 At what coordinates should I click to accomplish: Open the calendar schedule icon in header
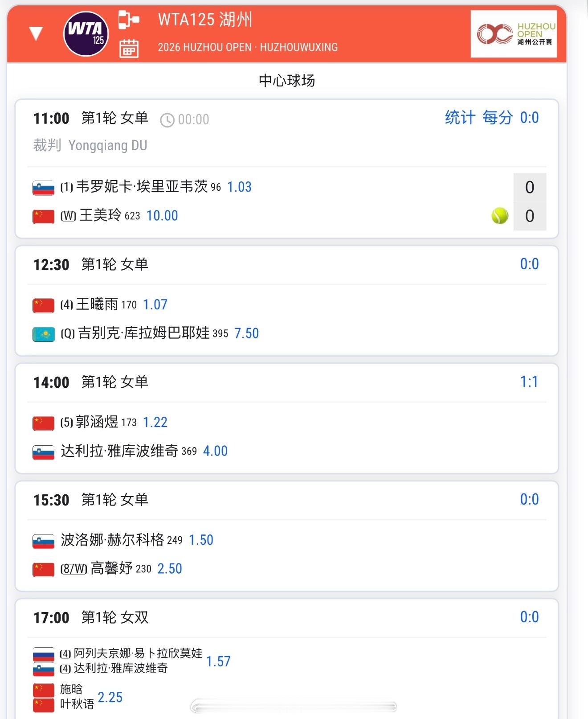129,48
